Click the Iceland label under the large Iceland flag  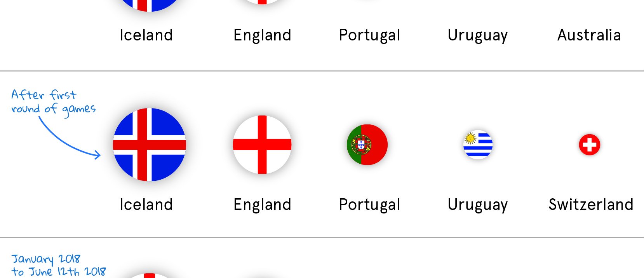146,205
